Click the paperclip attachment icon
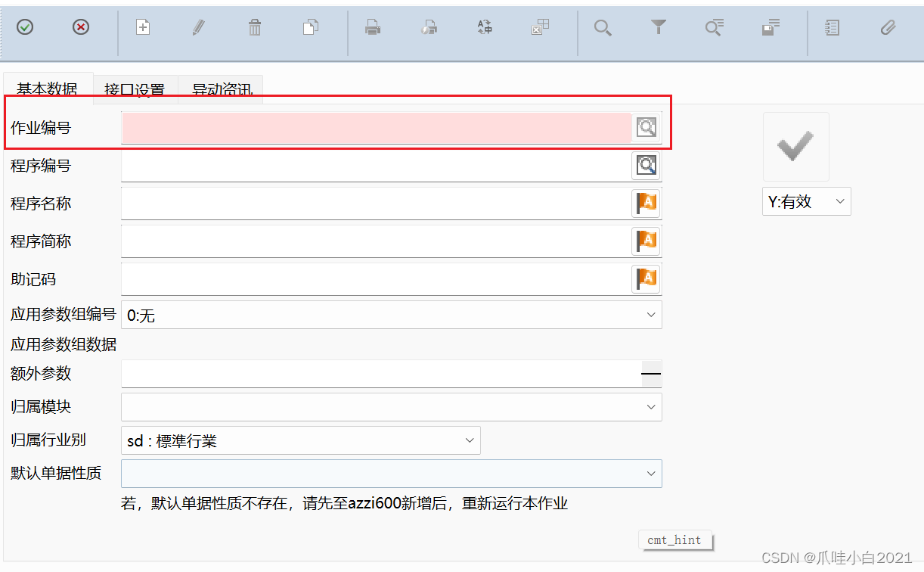 point(888,28)
